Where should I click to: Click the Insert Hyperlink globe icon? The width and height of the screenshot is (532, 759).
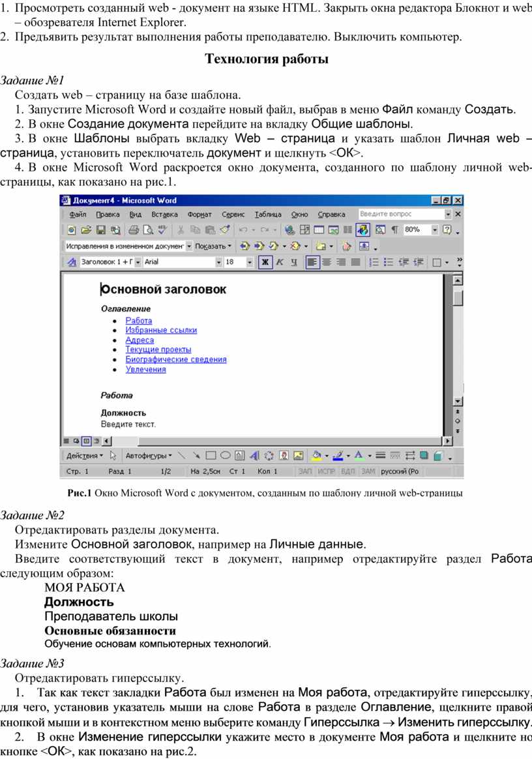[x=289, y=230]
